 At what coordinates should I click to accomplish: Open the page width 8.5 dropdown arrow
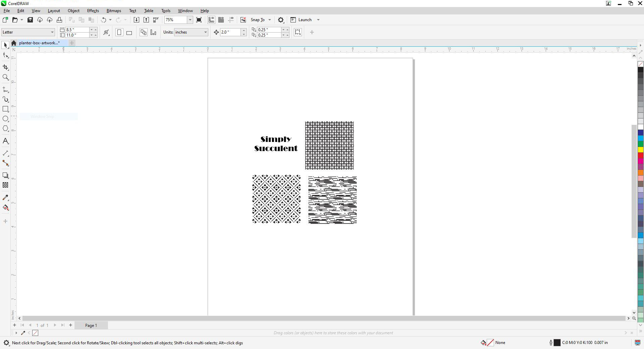point(91,30)
